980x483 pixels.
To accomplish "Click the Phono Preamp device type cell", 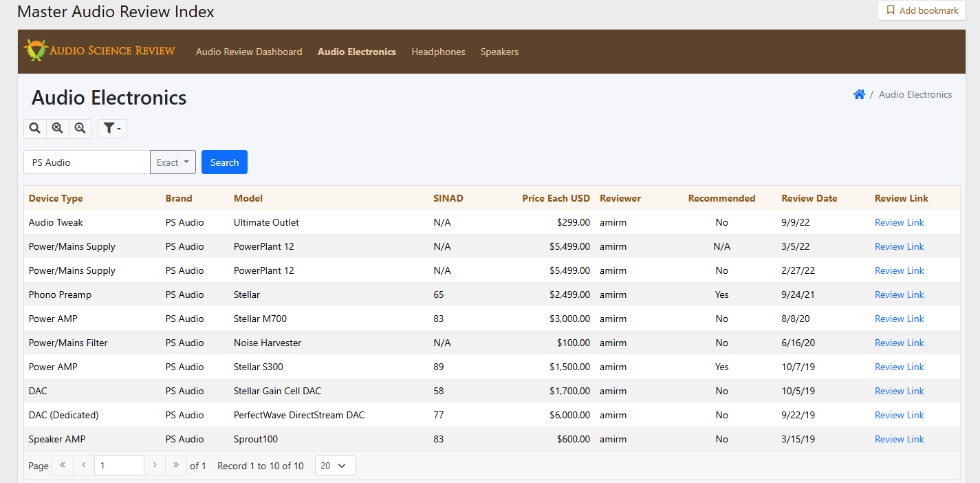I will [60, 294].
